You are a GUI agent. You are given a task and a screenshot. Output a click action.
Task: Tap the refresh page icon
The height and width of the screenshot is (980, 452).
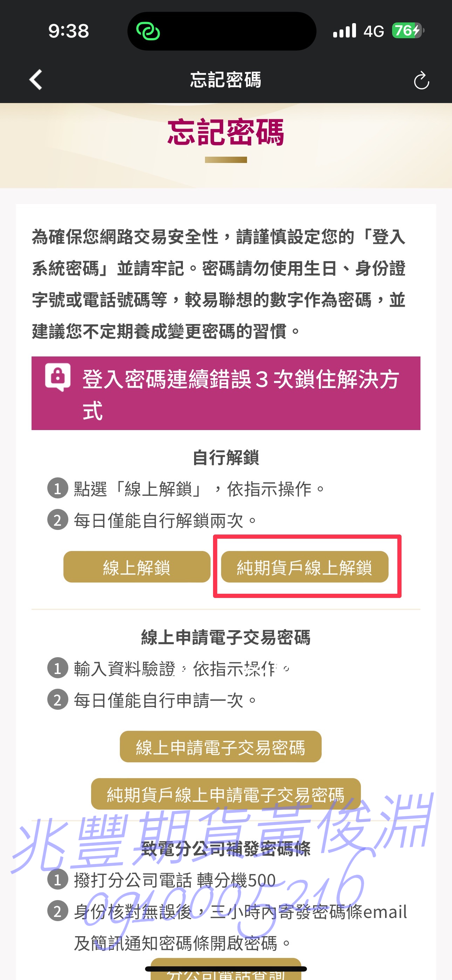click(x=421, y=81)
